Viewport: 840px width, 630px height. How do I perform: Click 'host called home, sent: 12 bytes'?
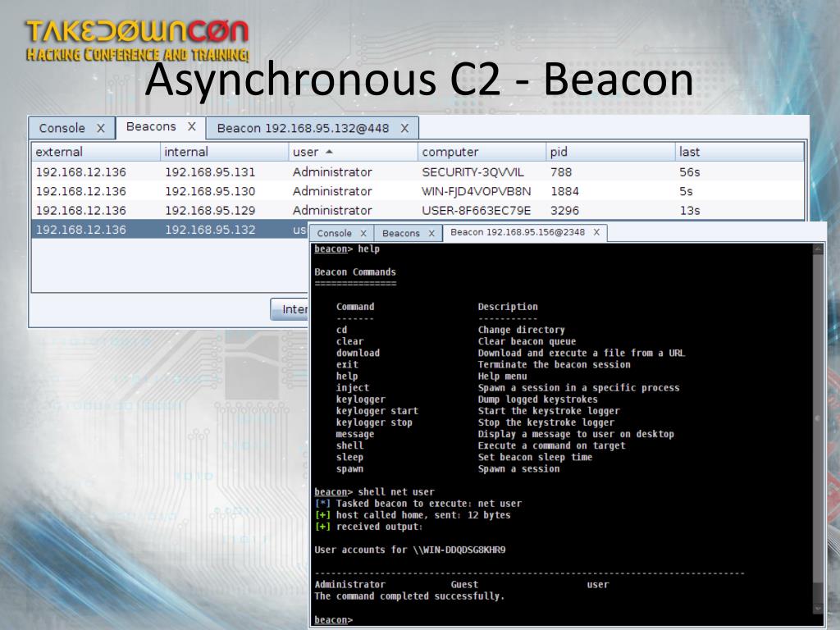[x=423, y=515]
